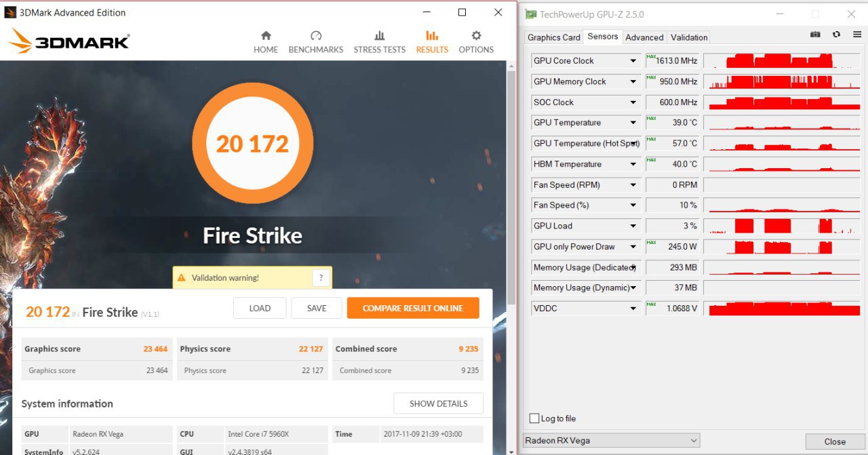
Task: Open the Validation tab in GPU-Z
Action: [x=689, y=37]
